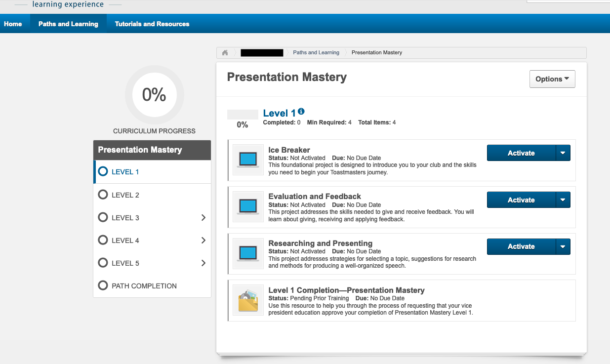Screen dimensions: 610x364
Task: Select the LEVEL 2 circle indicator
Action: (103, 195)
